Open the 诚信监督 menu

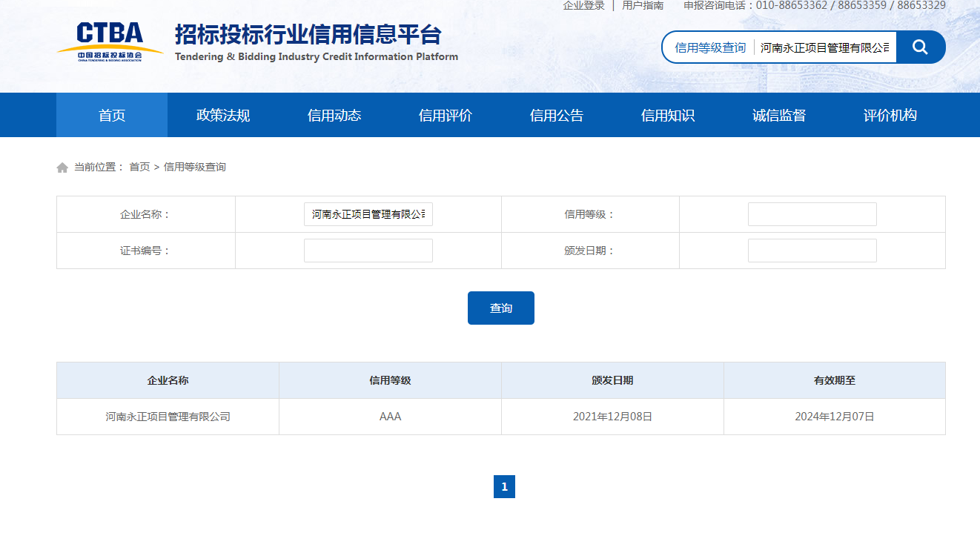pos(779,115)
